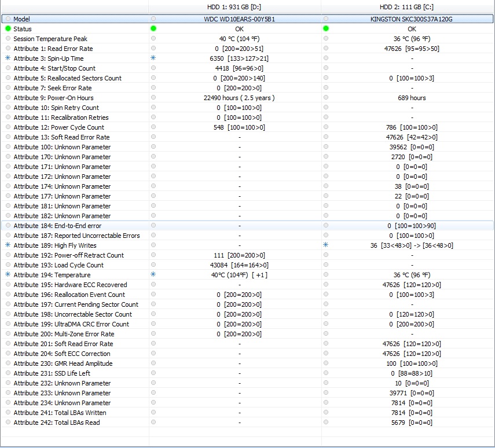The width and height of the screenshot is (495, 448).
Task: Click the blue asterisk beside Attribute 189: High Fly Writes
Action: pyautogui.click(x=8, y=245)
